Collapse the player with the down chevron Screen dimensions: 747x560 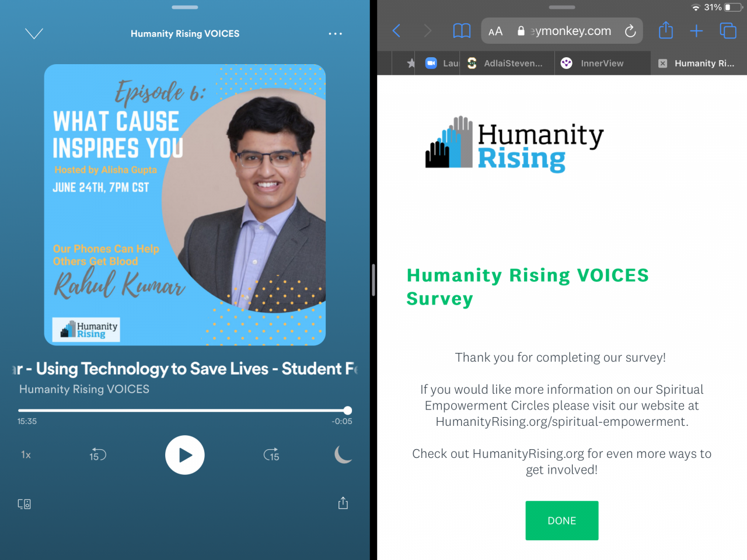[34, 34]
